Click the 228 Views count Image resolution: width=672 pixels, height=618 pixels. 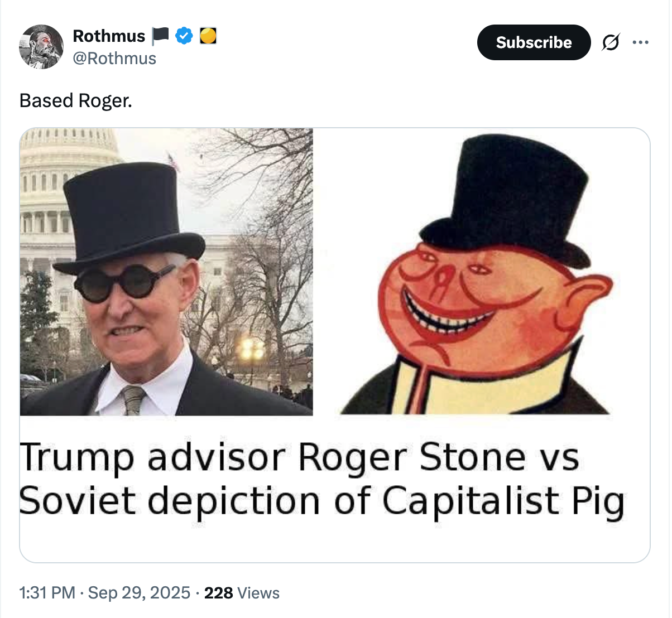tap(242, 592)
